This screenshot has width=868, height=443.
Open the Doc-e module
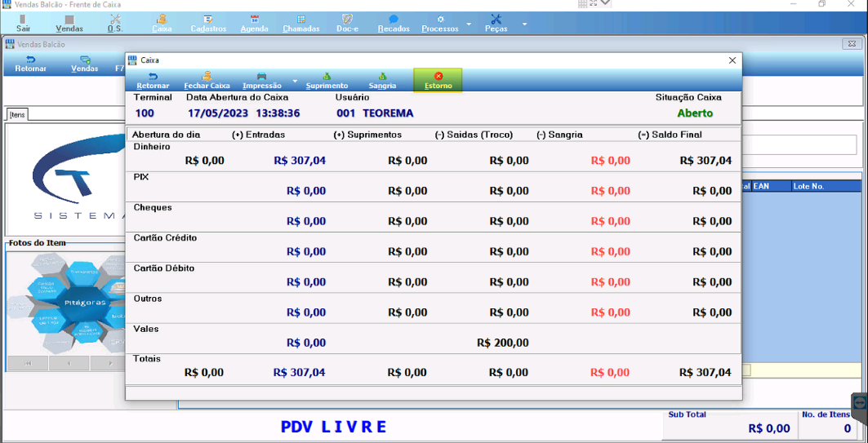pos(347,23)
